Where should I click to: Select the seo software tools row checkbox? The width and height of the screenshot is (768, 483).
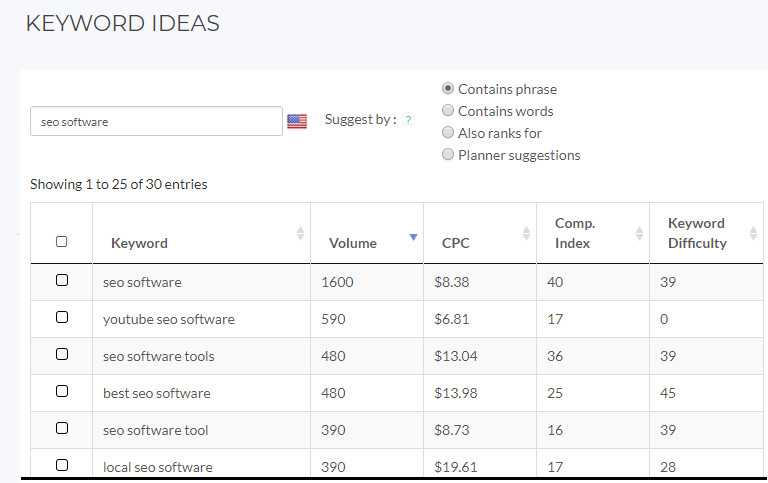click(62, 355)
